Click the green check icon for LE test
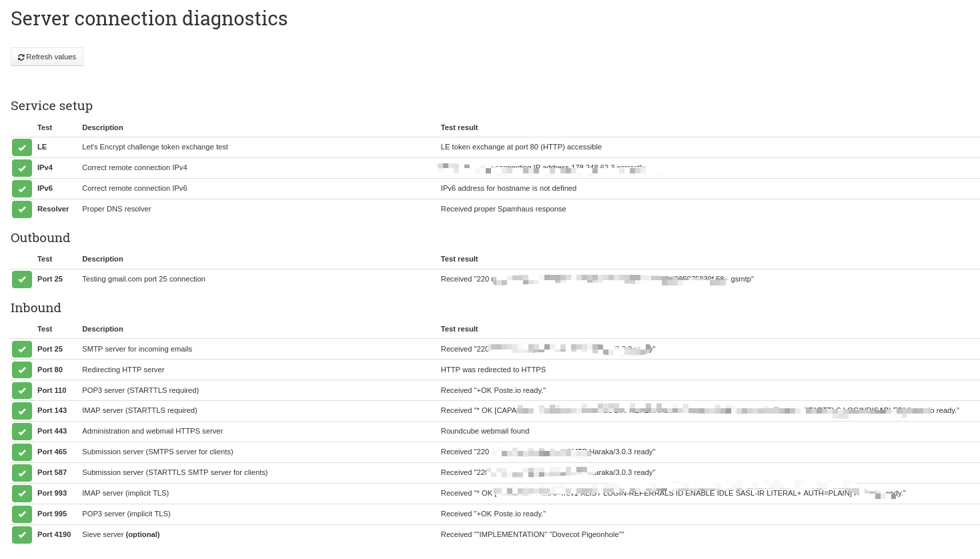Viewport: 980px width, 559px height. click(x=22, y=147)
